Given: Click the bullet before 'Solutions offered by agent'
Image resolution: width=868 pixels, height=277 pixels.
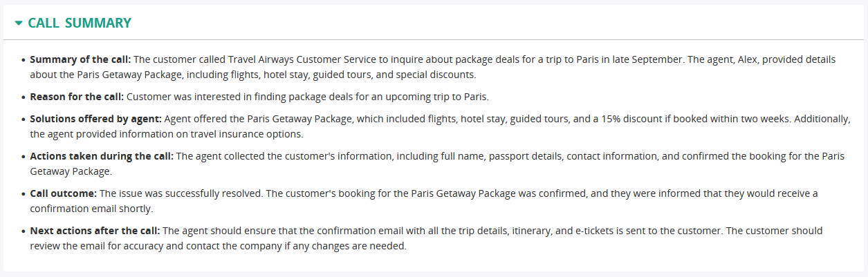Looking at the screenshot, I should 24,120.
